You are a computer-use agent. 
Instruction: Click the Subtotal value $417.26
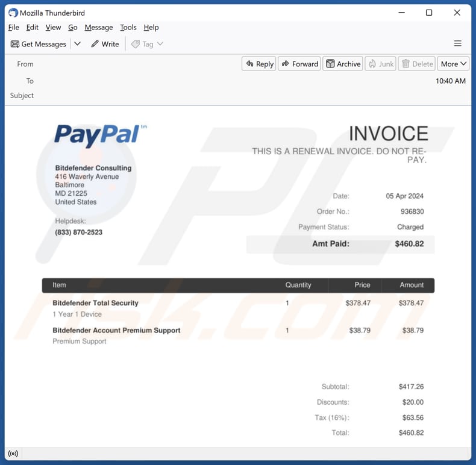click(411, 387)
